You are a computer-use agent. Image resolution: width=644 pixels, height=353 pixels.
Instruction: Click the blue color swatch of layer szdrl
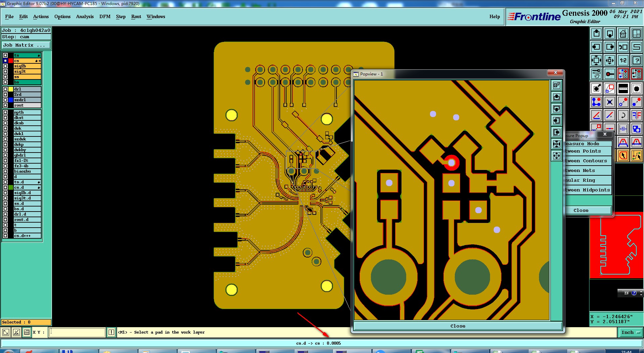[11, 100]
